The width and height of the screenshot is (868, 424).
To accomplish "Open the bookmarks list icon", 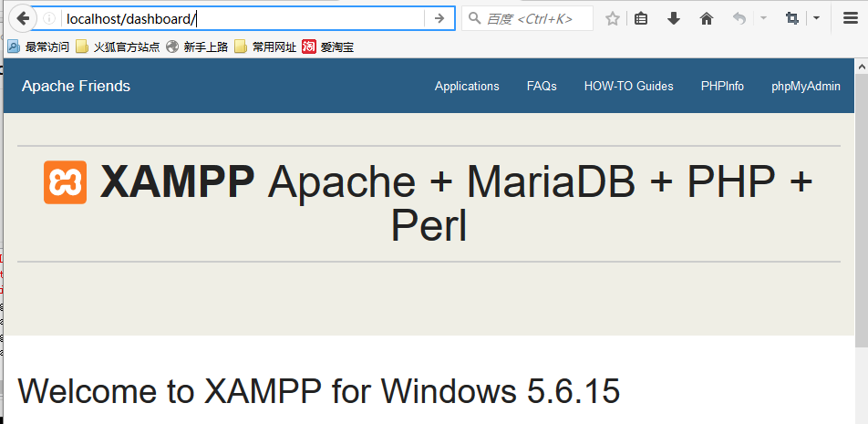I will click(x=642, y=18).
